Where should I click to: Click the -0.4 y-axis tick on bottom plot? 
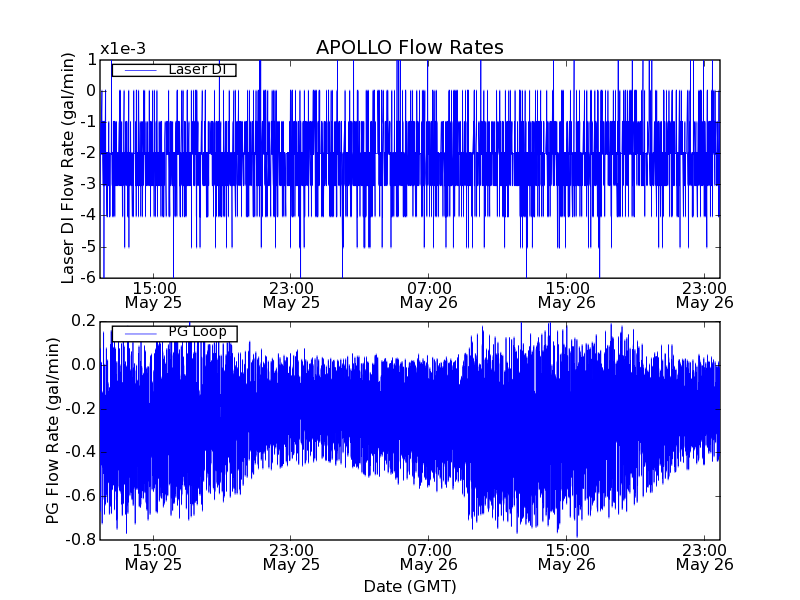[81, 452]
